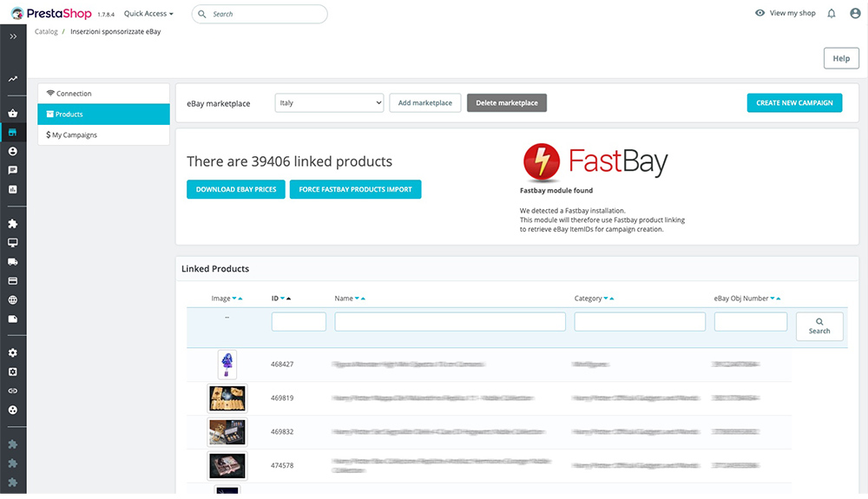This screenshot has height=499, width=868.
Task: Click the link-chain sidebar icon
Action: tap(13, 391)
